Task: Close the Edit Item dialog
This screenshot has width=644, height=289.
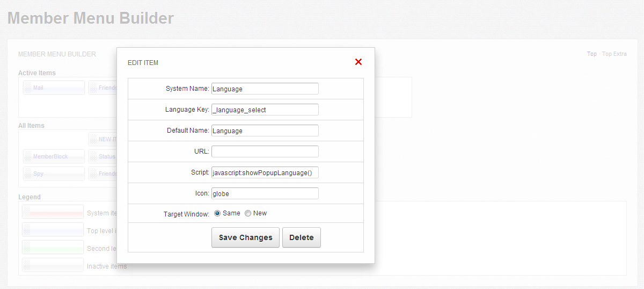Action: tap(358, 62)
